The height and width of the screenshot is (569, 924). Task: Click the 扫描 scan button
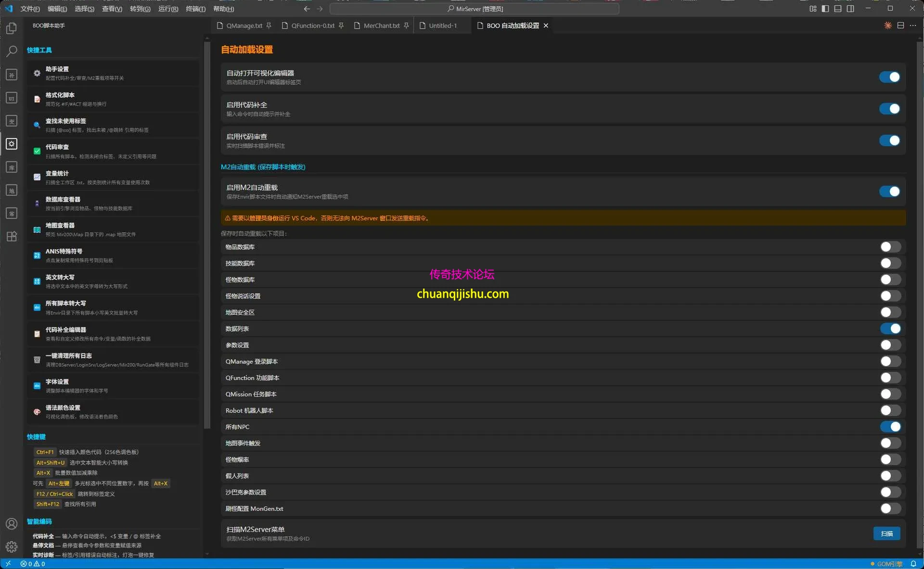coord(886,533)
